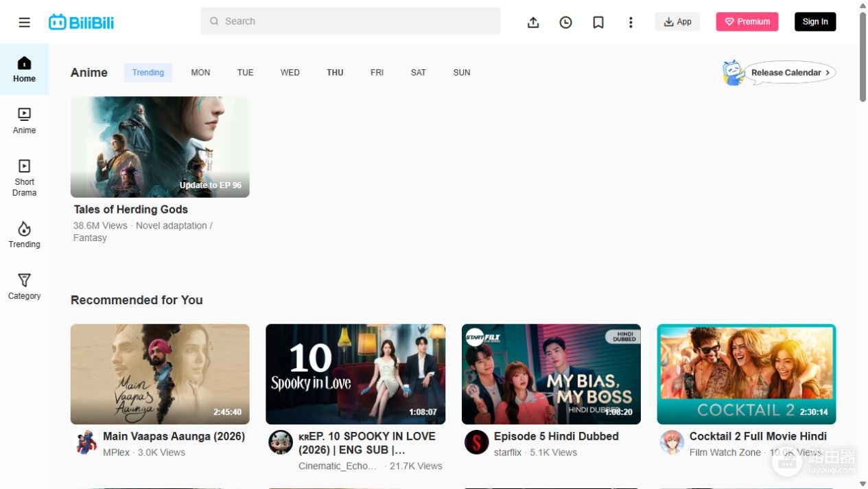Open Short Drama in sidebar
868x489 pixels.
click(x=24, y=178)
